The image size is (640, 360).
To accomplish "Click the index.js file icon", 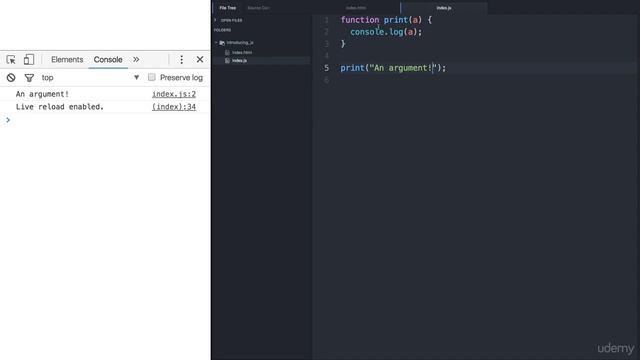I will (x=227, y=60).
